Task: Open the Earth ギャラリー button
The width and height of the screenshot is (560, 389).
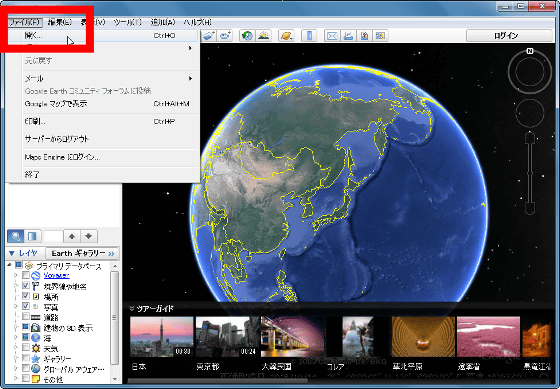Action: coord(82,253)
